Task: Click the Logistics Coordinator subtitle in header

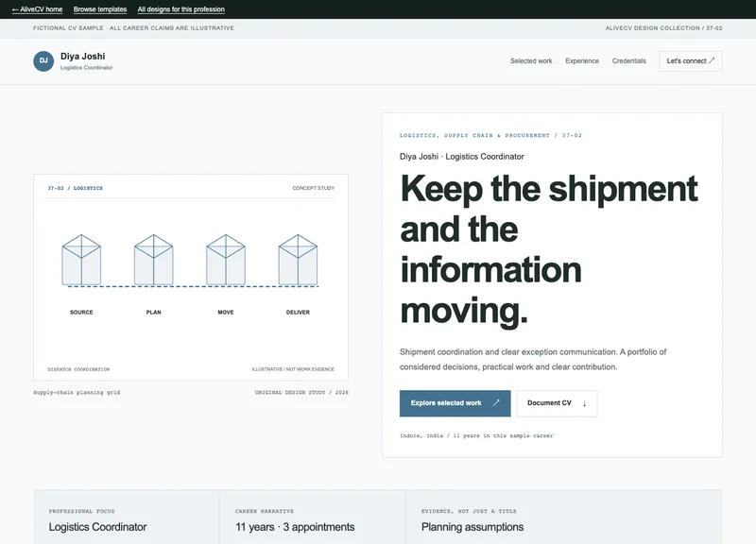Action: pyautogui.click(x=86, y=68)
